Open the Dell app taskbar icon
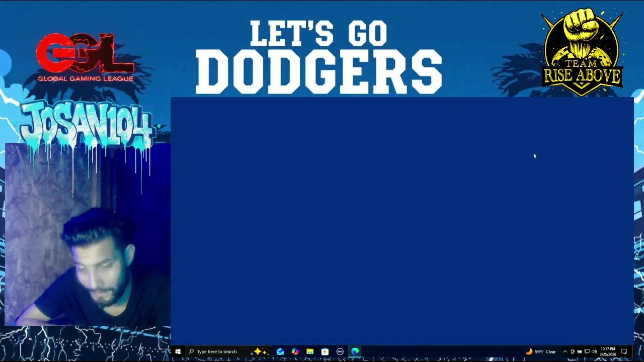This screenshot has width=644, height=362. [340, 351]
